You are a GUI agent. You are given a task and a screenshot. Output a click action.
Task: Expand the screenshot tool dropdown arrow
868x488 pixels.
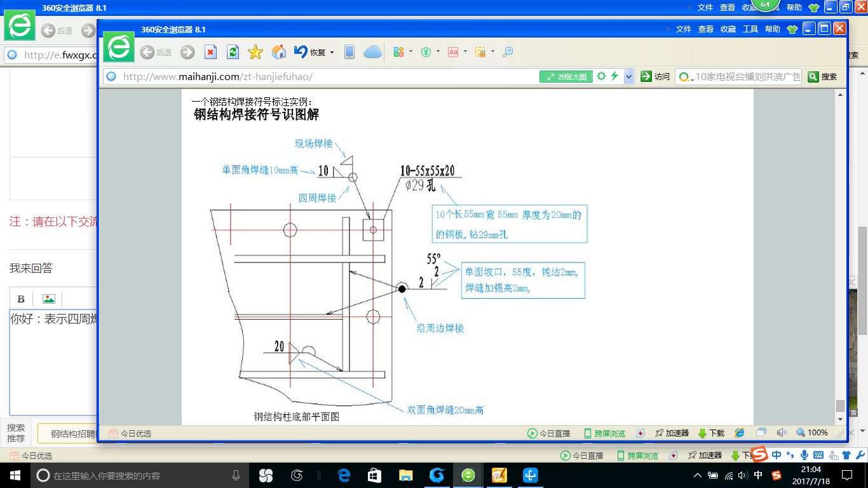coord(492,52)
